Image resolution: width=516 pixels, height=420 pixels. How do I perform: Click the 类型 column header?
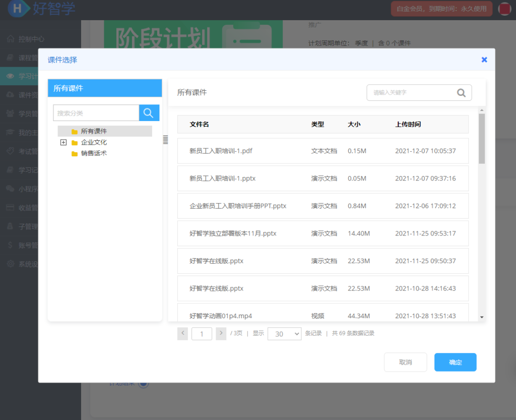(x=317, y=124)
